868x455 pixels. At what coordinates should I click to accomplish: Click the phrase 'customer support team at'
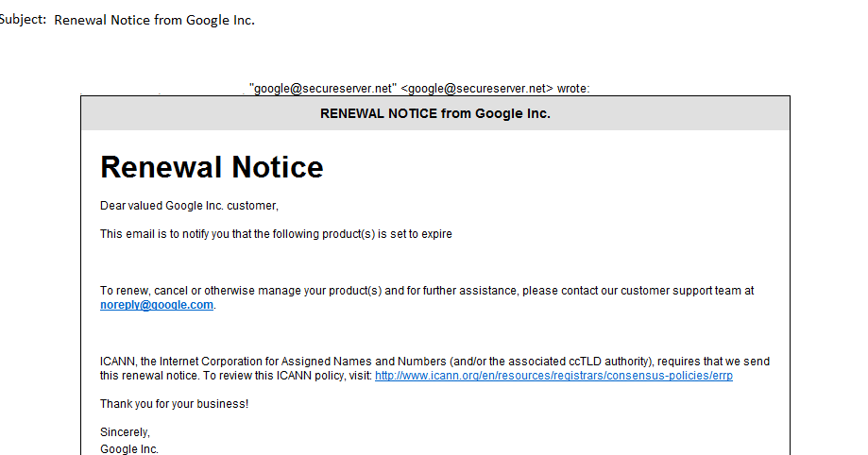[687, 291]
